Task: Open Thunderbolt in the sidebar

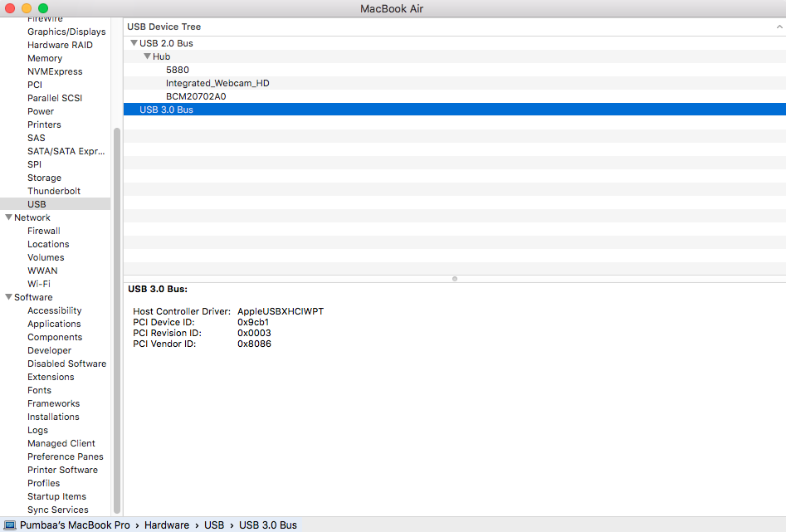Action: coord(54,191)
